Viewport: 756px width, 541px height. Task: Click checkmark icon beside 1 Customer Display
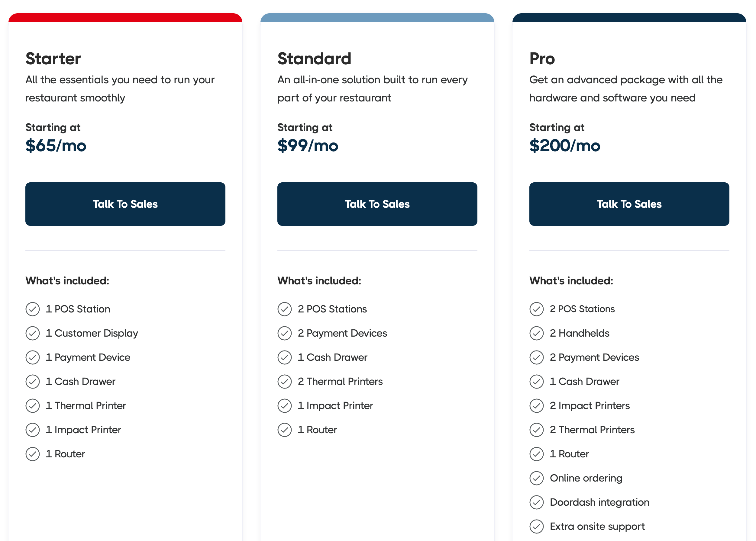33,333
